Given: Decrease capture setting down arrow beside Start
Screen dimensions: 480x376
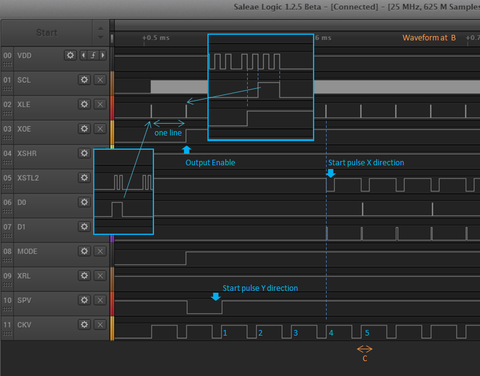Looking at the screenshot, I should (x=101, y=37).
